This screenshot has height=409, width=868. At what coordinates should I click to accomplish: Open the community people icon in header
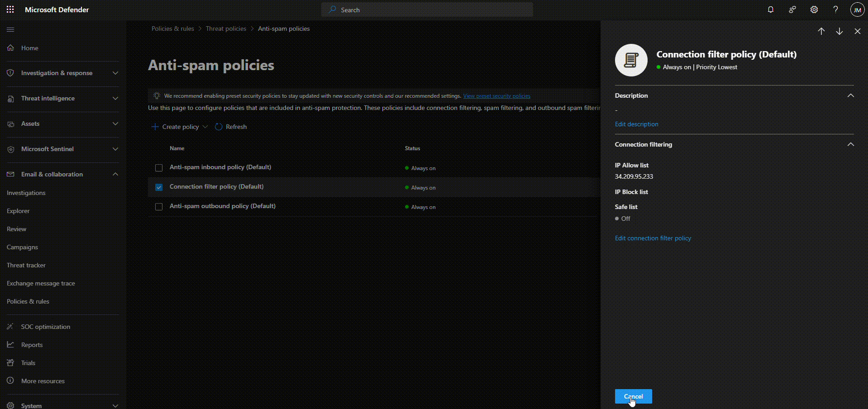[792, 10]
